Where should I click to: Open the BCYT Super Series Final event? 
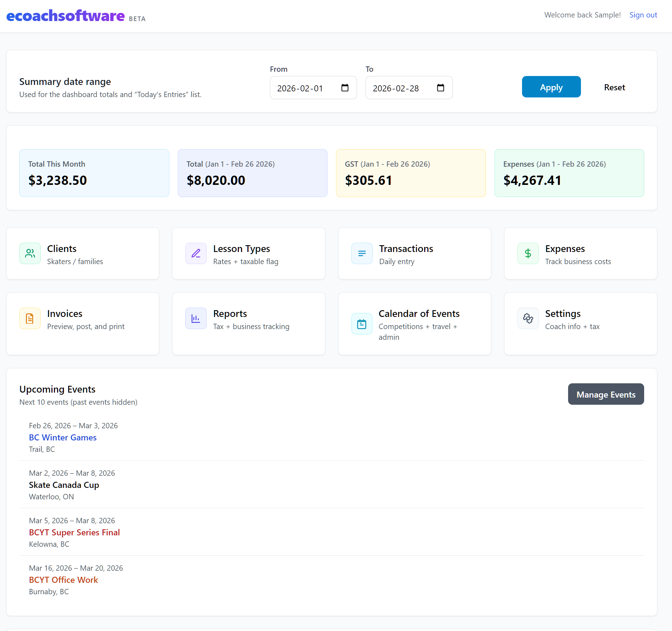tap(74, 532)
